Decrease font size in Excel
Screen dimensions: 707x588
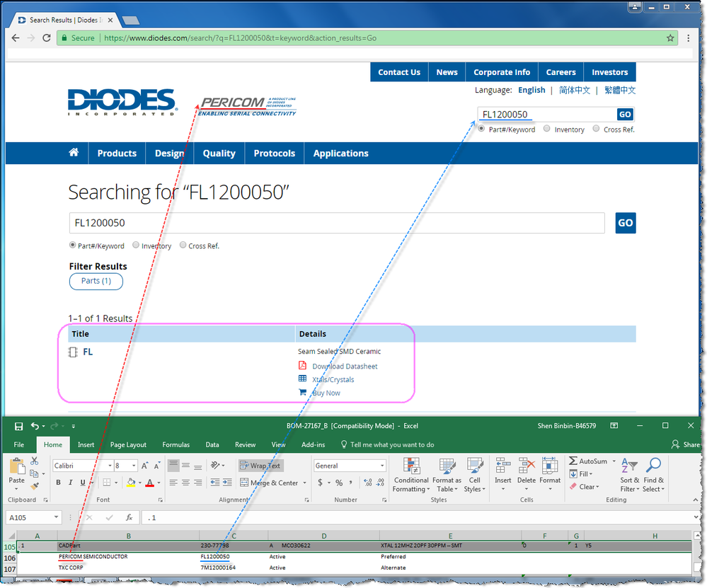pos(157,466)
